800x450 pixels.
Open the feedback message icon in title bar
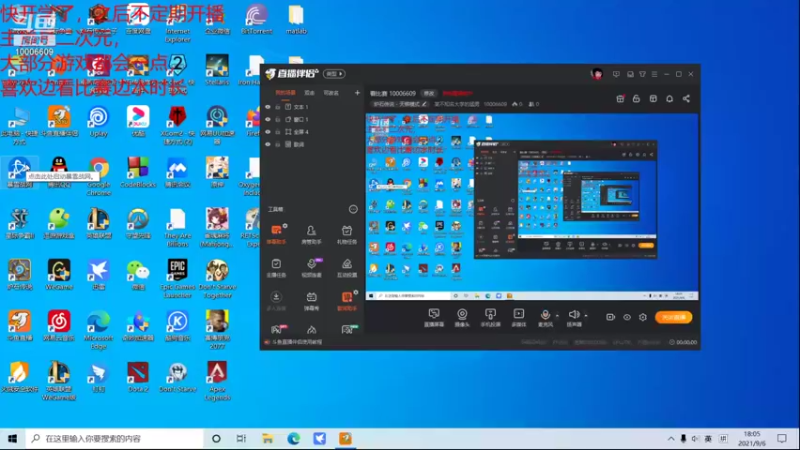pos(616,74)
